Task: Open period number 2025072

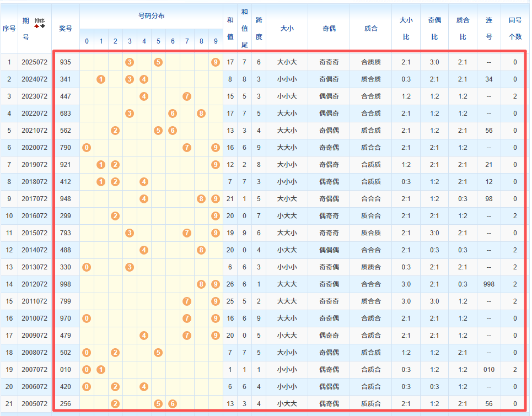Action: click(34, 62)
